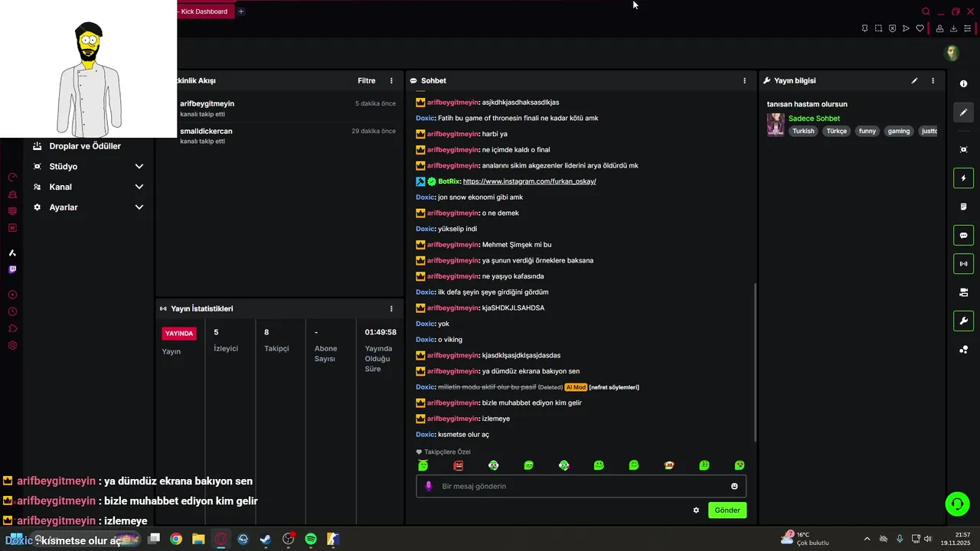
Task: Open Sohbet panel three-dot menu
Action: [x=744, y=80]
